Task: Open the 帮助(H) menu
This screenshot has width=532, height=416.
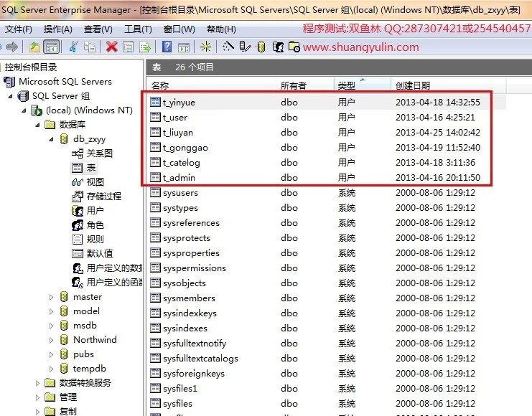Action: [x=221, y=29]
